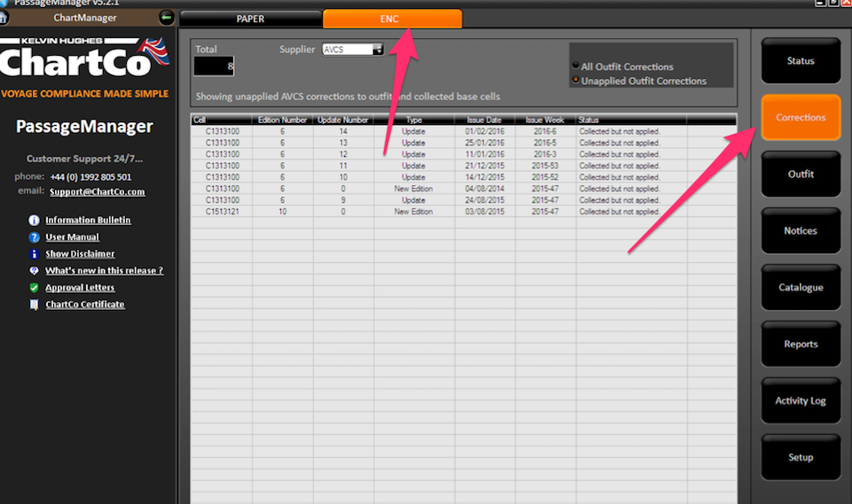Select All Outfit Corrections radio button
Image resolution: width=852 pixels, height=504 pixels.
tap(575, 66)
